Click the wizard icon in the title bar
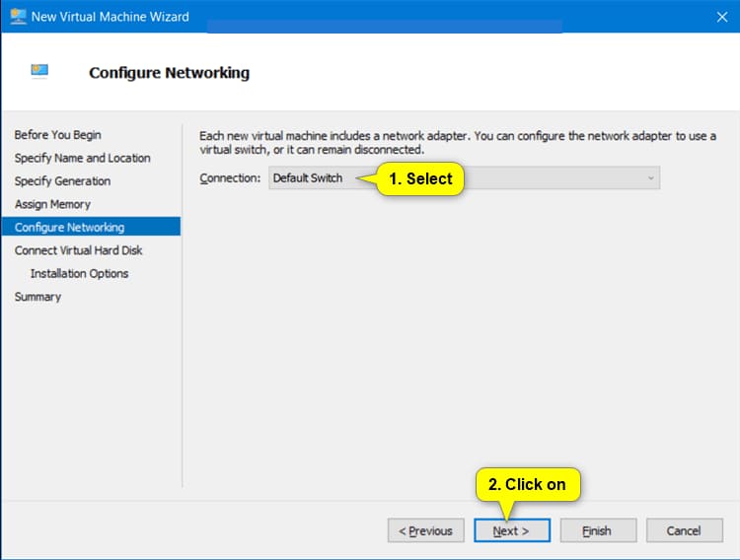This screenshot has width=740, height=560. tap(18, 17)
